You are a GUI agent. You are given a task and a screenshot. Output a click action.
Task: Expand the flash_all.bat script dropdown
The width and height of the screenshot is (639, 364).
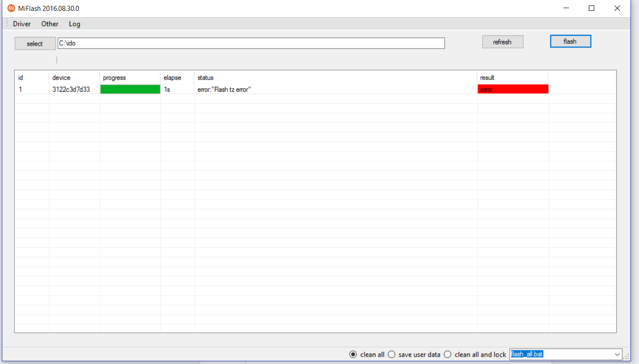(618, 354)
